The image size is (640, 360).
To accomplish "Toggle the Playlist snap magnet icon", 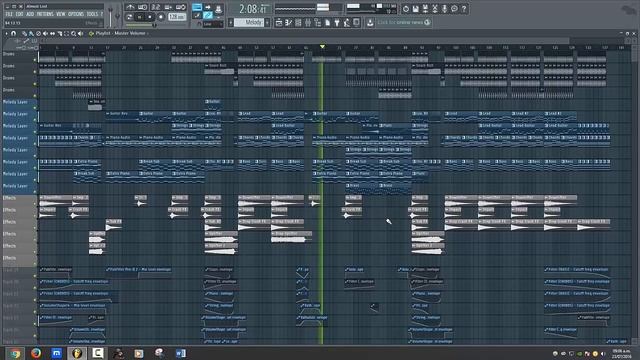I will tap(13, 33).
